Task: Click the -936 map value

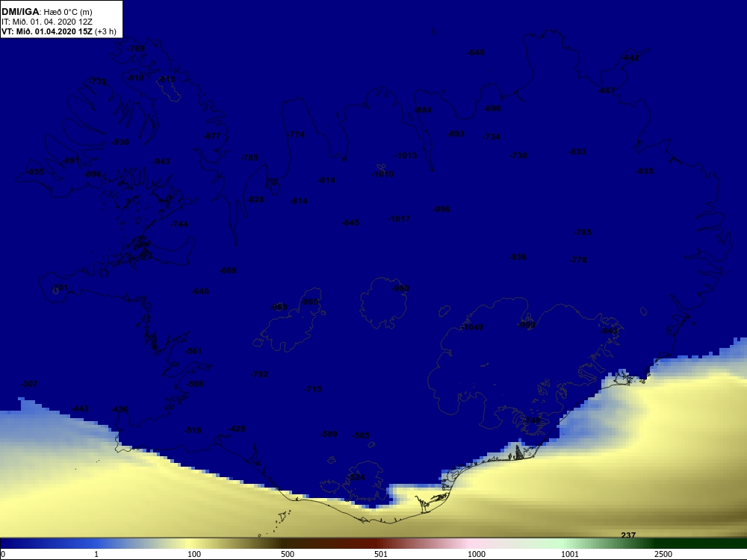Action: [x=518, y=257]
